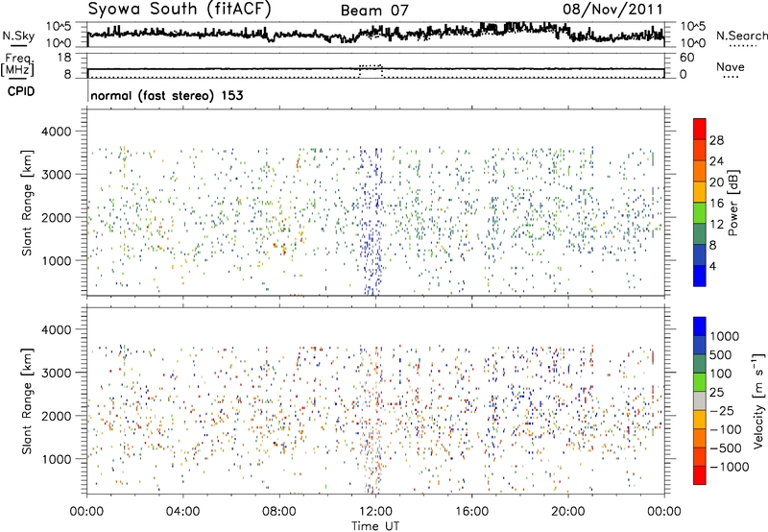Click the noise sky line plot
Viewport: 768px width, 532px height.
(x=375, y=35)
